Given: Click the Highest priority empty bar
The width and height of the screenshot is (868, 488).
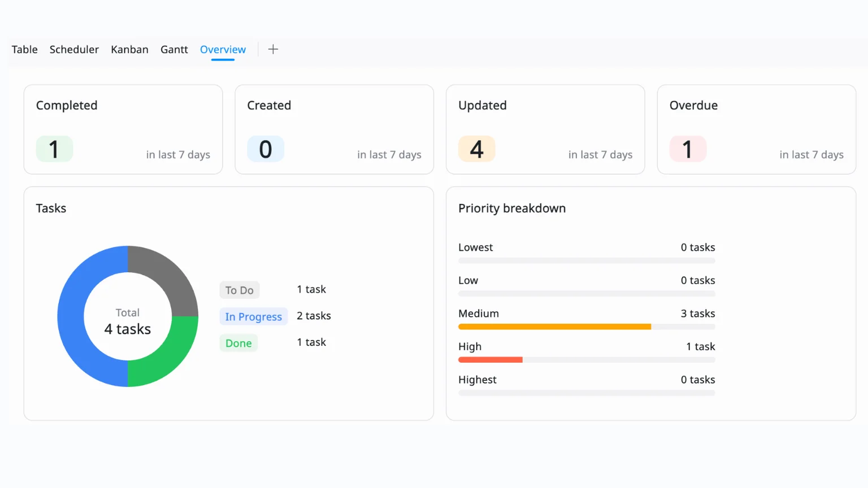Looking at the screenshot, I should pos(587,393).
